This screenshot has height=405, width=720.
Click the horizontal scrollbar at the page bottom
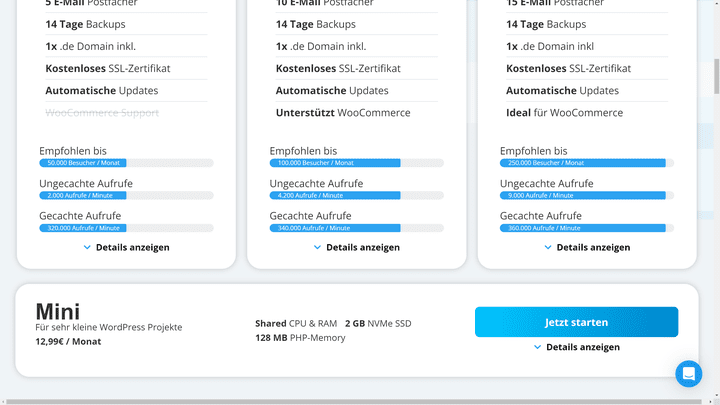(353, 402)
